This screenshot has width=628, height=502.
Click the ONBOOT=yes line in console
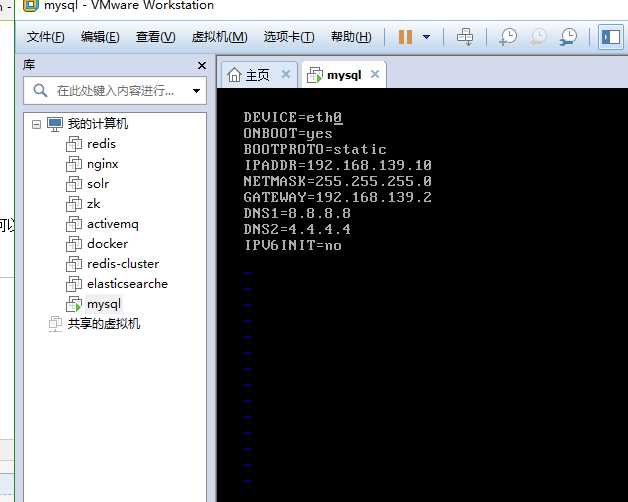tap(288, 133)
